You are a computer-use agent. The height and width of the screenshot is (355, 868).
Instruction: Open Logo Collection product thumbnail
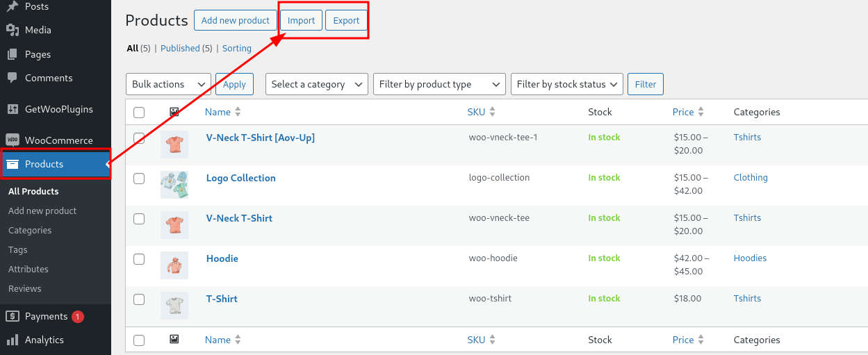pos(174,185)
